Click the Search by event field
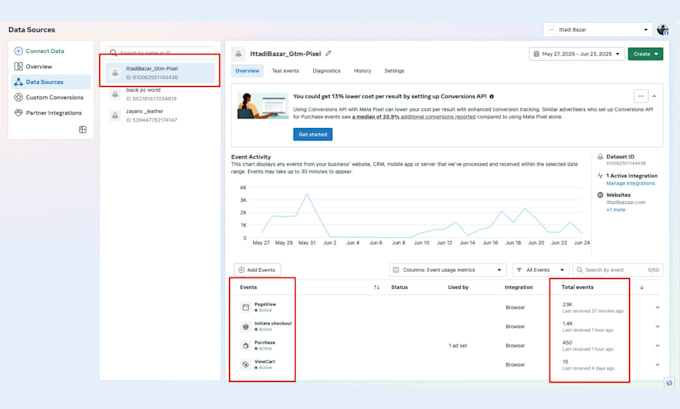Image resolution: width=680 pixels, height=409 pixels. pos(618,270)
